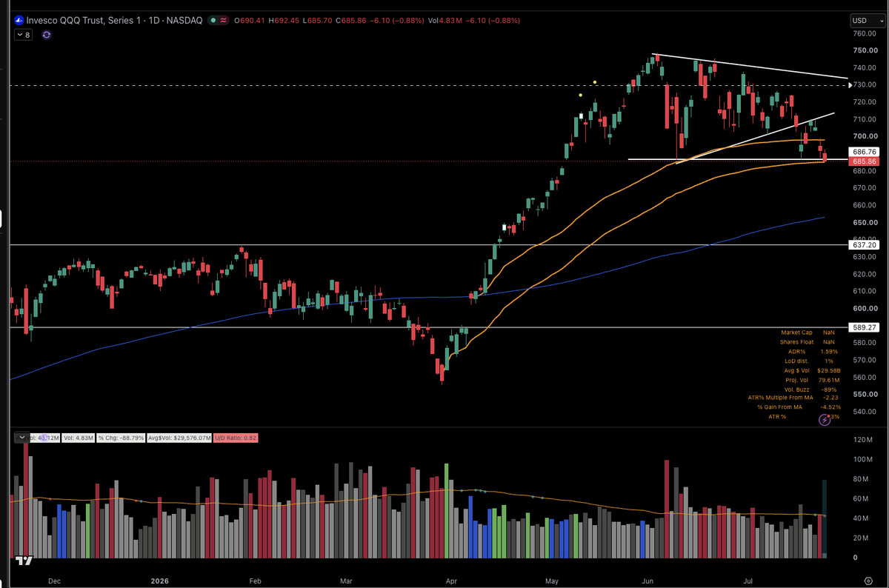The height and width of the screenshot is (588, 889).
Task: Click the 750.00 price axis label
Action: 864,50
